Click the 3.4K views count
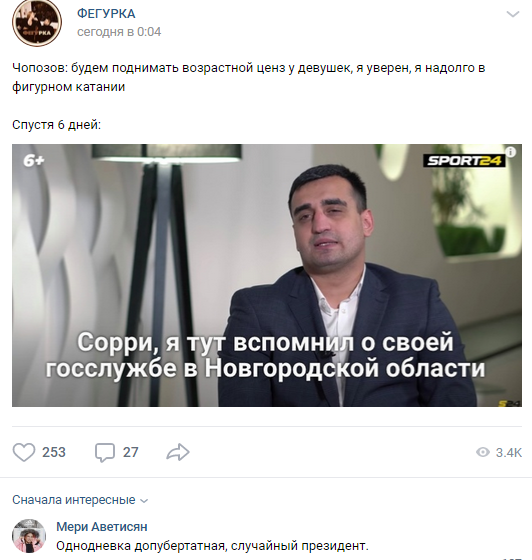Viewport: 532px width, 560px height. click(x=509, y=453)
